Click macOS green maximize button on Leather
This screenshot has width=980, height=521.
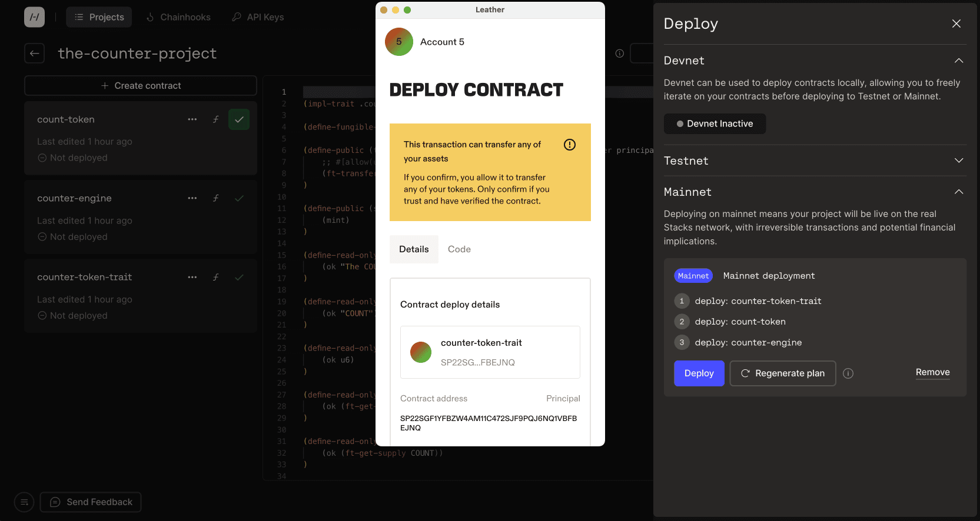[407, 10]
